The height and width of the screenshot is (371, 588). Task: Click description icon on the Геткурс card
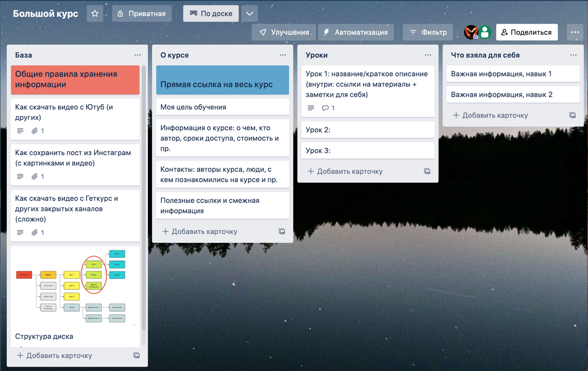pos(20,232)
